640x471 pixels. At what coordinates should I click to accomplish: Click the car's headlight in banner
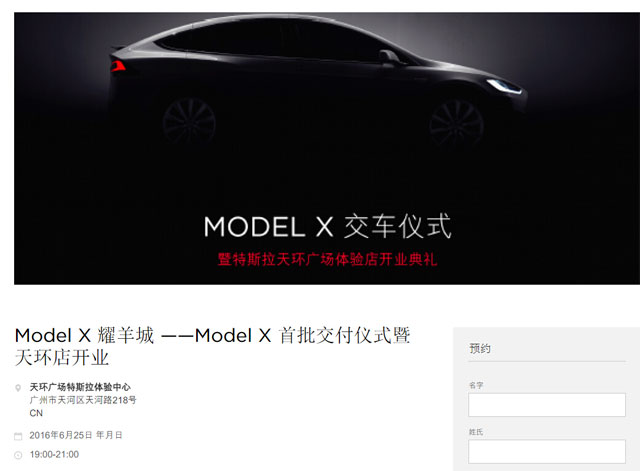coord(504,86)
